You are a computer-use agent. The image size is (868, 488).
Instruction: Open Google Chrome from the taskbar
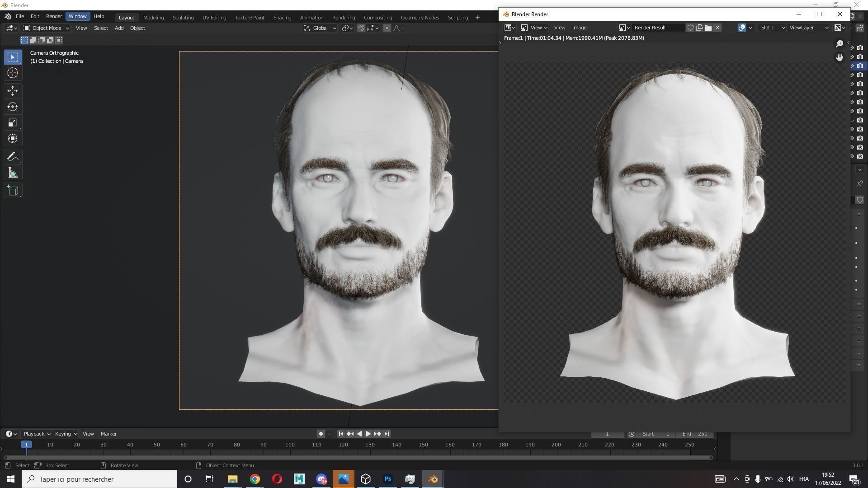[x=255, y=479]
